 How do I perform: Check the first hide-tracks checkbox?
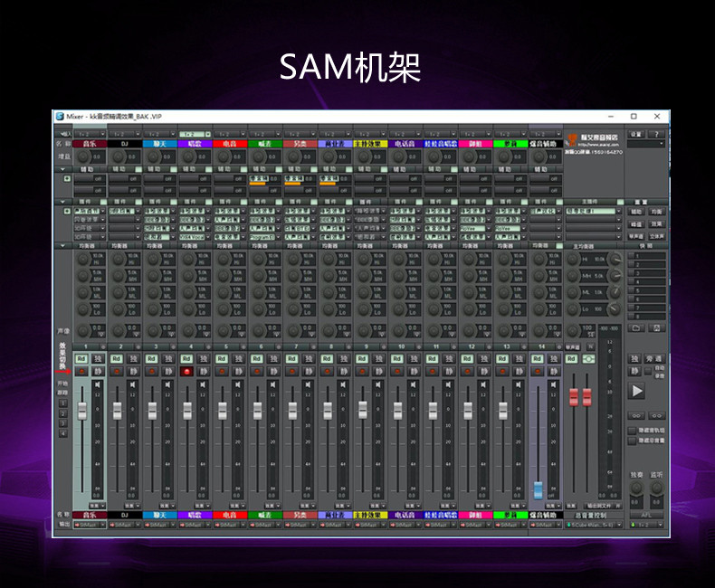click(632, 431)
